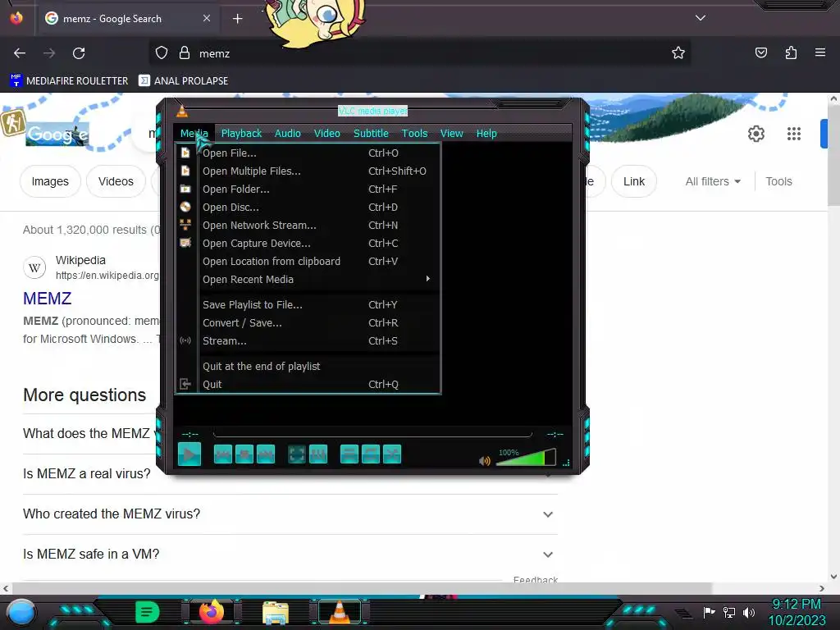840x630 pixels.
Task: Click the VLC volume slider
Action: pos(526,458)
